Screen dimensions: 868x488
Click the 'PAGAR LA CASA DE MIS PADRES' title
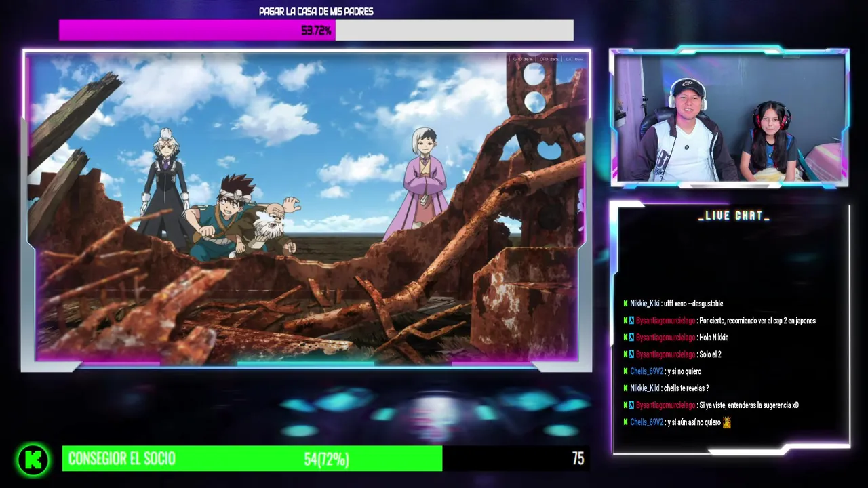pos(316,12)
